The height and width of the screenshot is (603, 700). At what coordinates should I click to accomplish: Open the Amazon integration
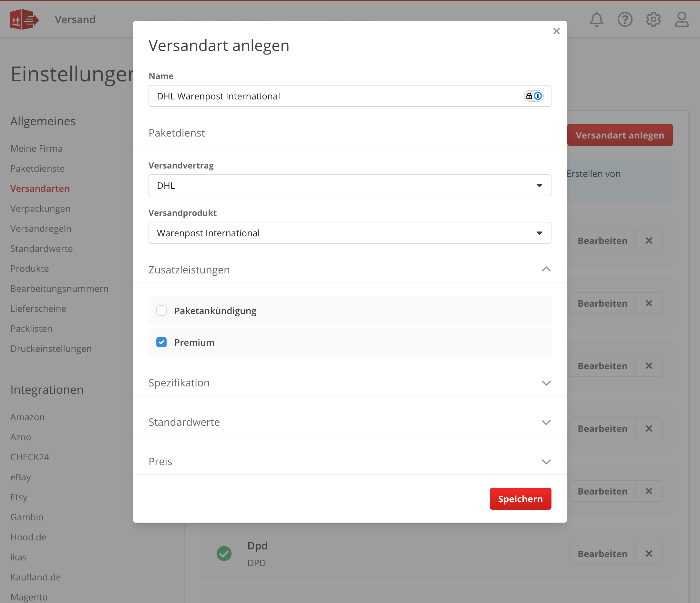(x=27, y=417)
